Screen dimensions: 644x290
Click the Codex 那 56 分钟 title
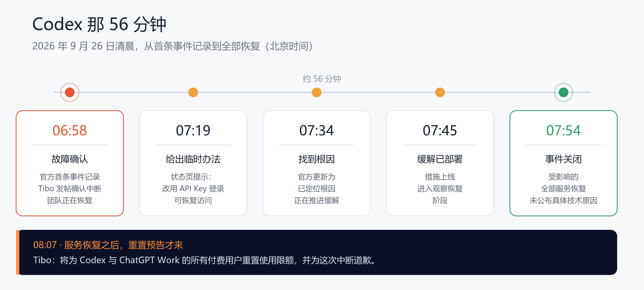click(99, 24)
